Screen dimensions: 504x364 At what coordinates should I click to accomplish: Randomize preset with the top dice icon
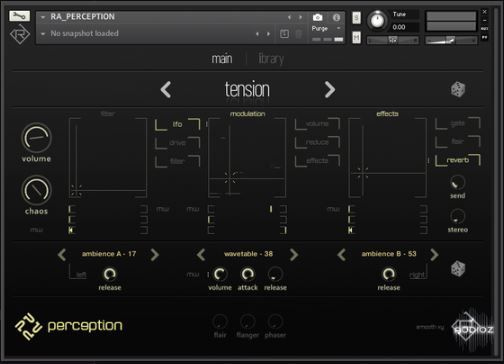458,89
